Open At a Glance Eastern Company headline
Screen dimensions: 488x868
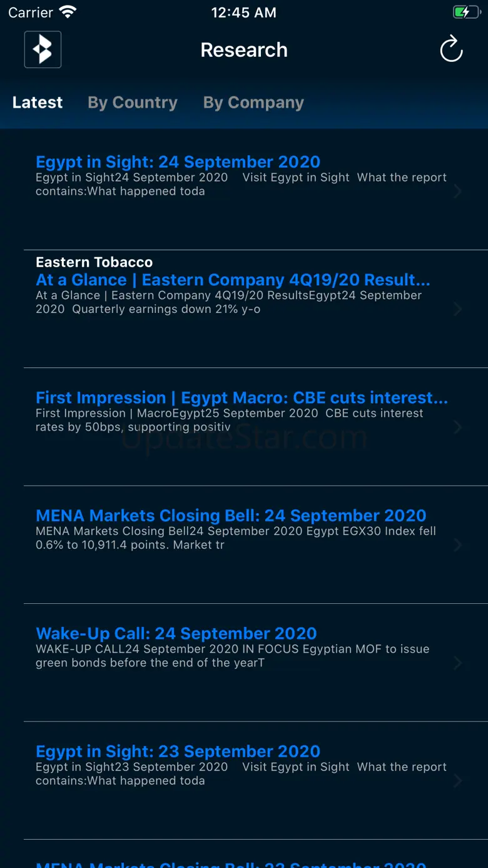click(x=233, y=280)
